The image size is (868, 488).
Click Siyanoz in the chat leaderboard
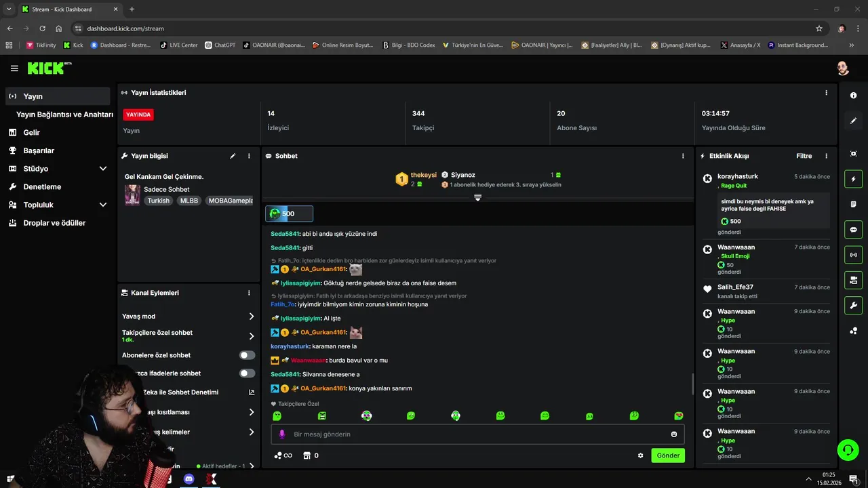click(x=463, y=175)
